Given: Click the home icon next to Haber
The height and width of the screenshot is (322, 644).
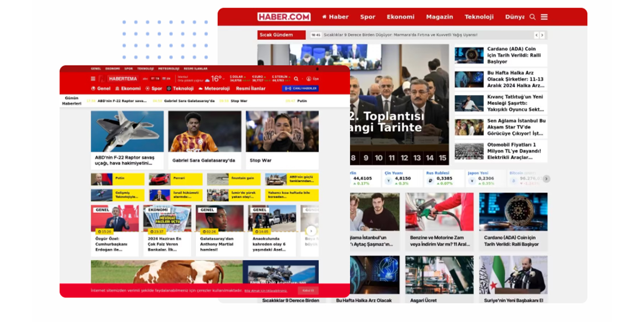Looking at the screenshot, I should point(325,17).
